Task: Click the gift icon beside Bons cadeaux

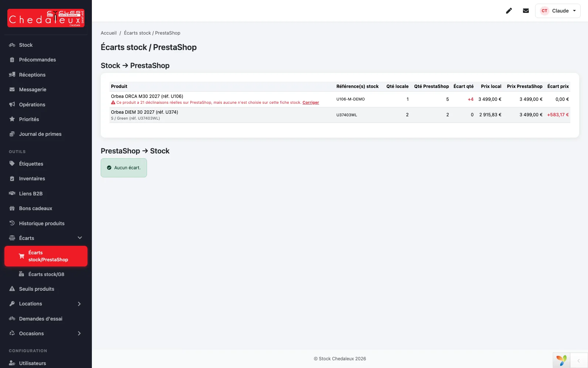Action: (12, 208)
